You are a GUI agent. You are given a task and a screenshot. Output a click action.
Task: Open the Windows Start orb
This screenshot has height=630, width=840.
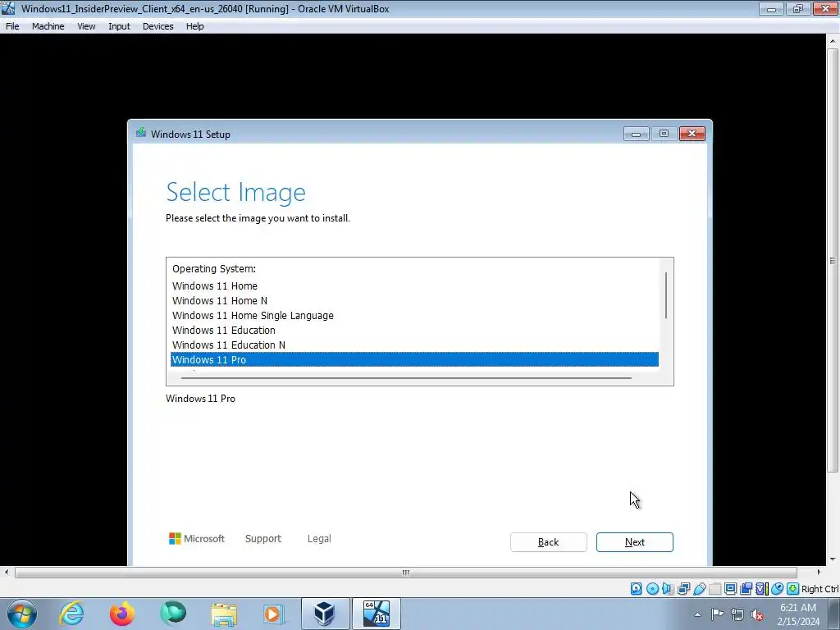[x=22, y=614]
